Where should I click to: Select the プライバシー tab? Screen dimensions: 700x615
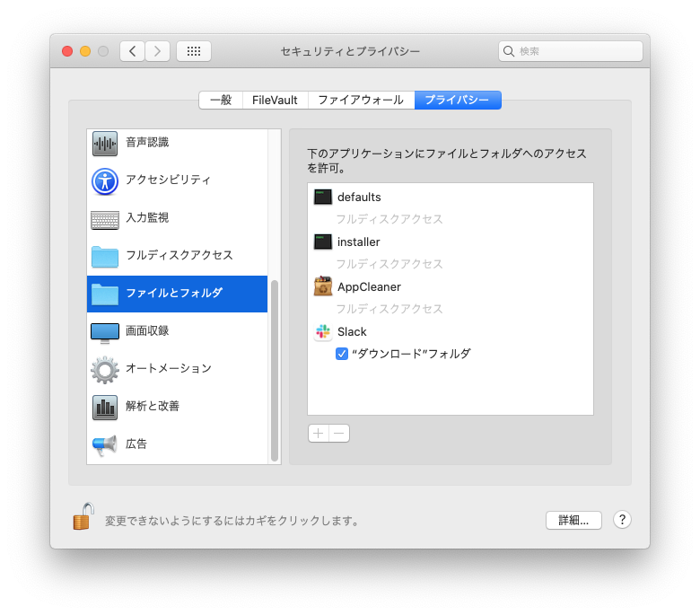coord(458,100)
